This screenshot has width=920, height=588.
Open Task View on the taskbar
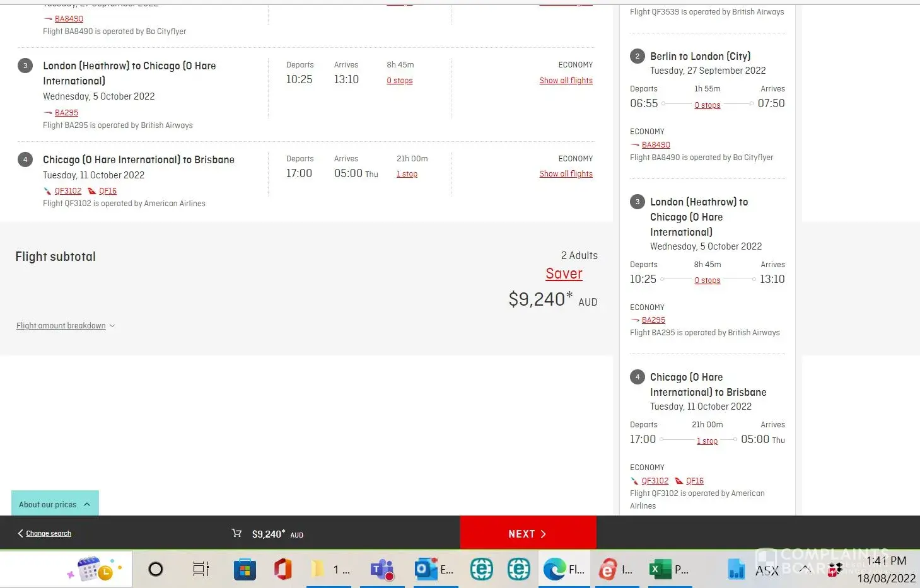(201, 570)
